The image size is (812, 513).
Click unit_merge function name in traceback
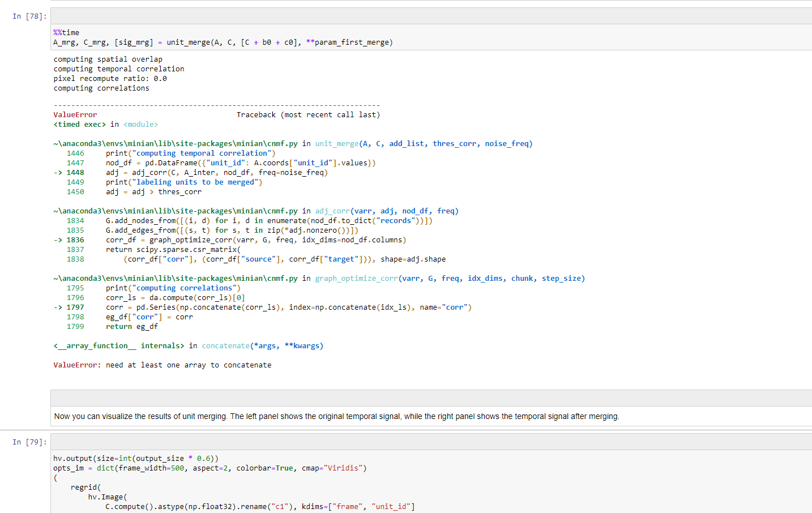(x=337, y=144)
